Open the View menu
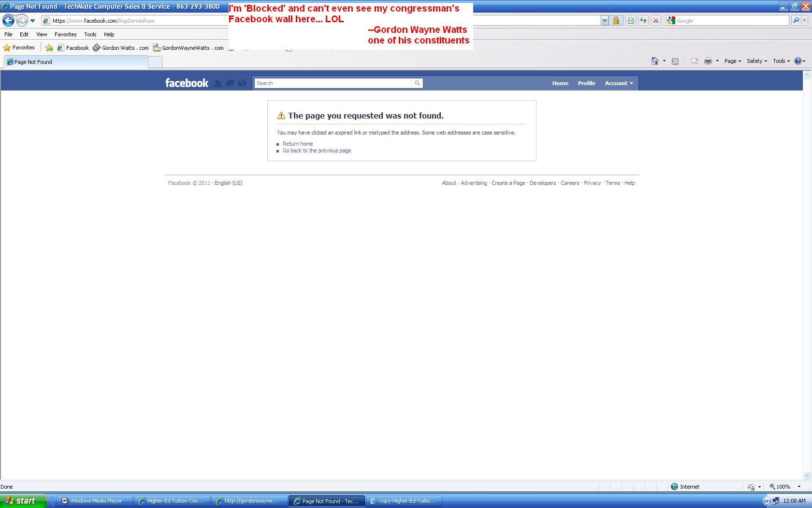Screen dimensions: 812x508 (x=42, y=34)
